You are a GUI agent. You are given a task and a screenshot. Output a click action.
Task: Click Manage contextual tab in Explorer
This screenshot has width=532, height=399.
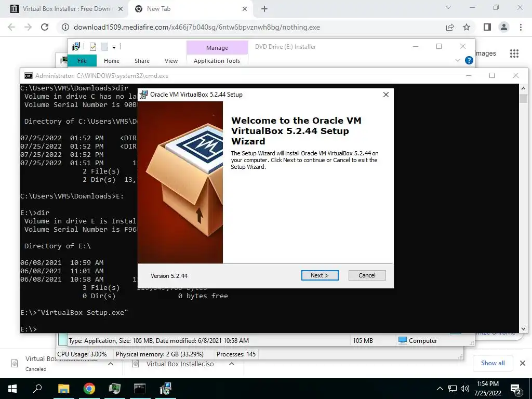(217, 48)
